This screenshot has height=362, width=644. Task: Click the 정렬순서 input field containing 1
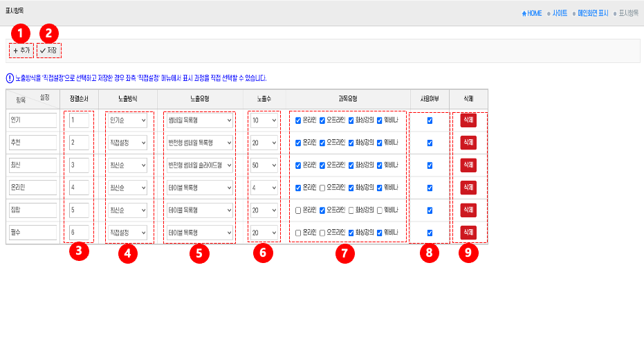click(79, 120)
